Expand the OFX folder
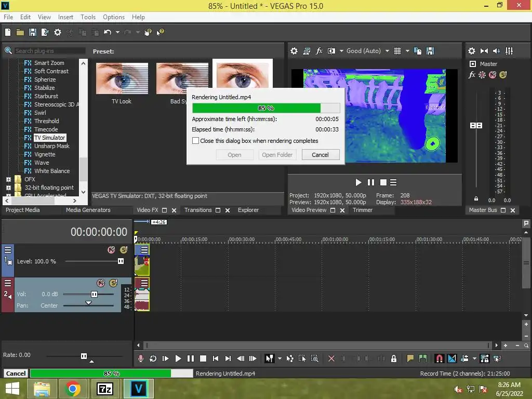The image size is (532, 399). (x=8, y=179)
